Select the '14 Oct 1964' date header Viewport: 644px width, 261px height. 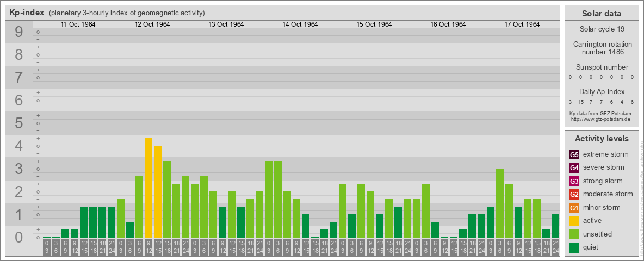[x=300, y=24]
